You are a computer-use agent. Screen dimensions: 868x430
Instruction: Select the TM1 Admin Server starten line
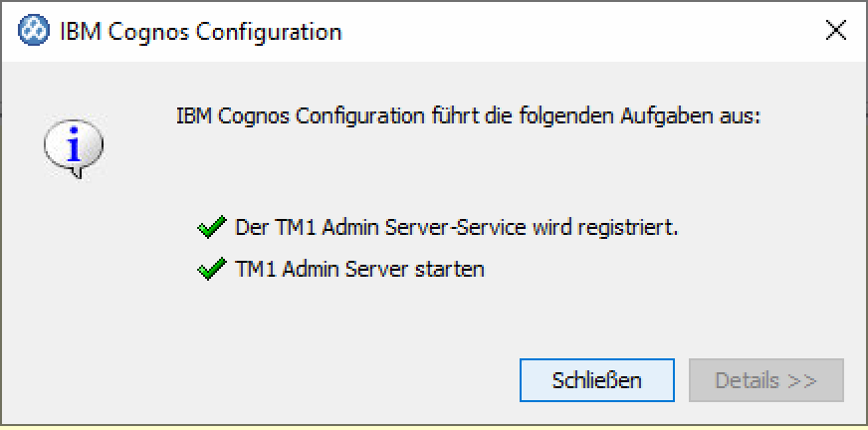point(359,269)
